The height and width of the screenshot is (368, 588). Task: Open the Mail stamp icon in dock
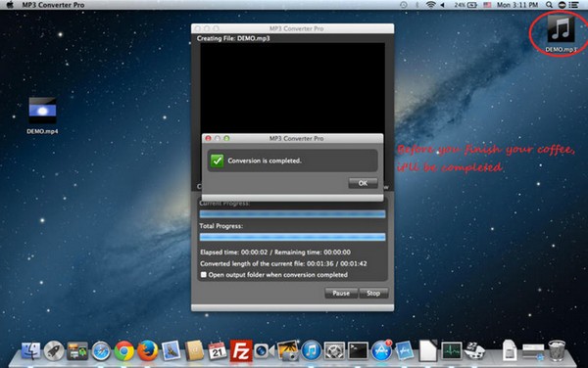(171, 351)
